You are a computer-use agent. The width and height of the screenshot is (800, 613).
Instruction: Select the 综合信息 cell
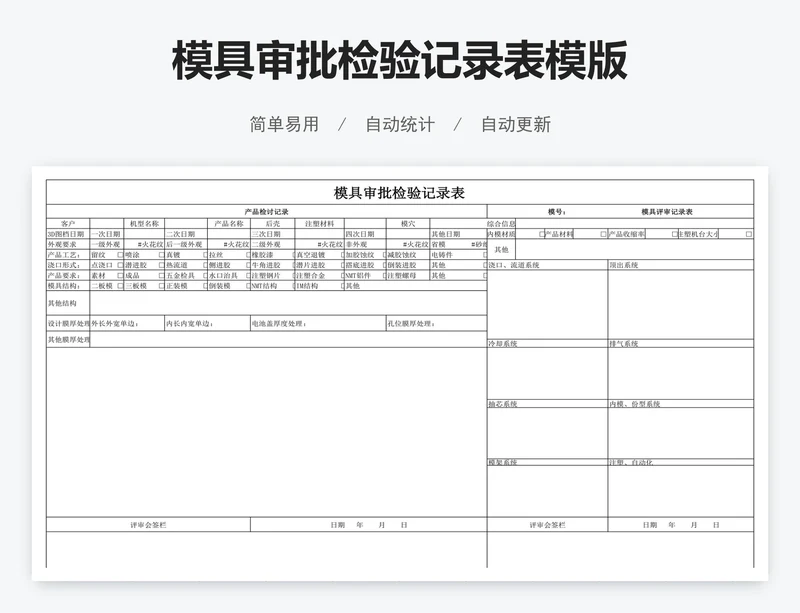pos(502,224)
